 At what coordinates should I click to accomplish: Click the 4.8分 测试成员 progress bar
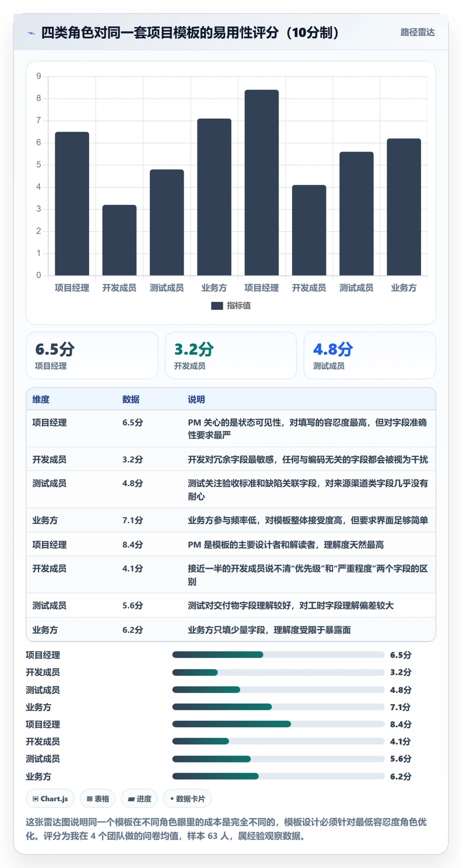pos(278,689)
